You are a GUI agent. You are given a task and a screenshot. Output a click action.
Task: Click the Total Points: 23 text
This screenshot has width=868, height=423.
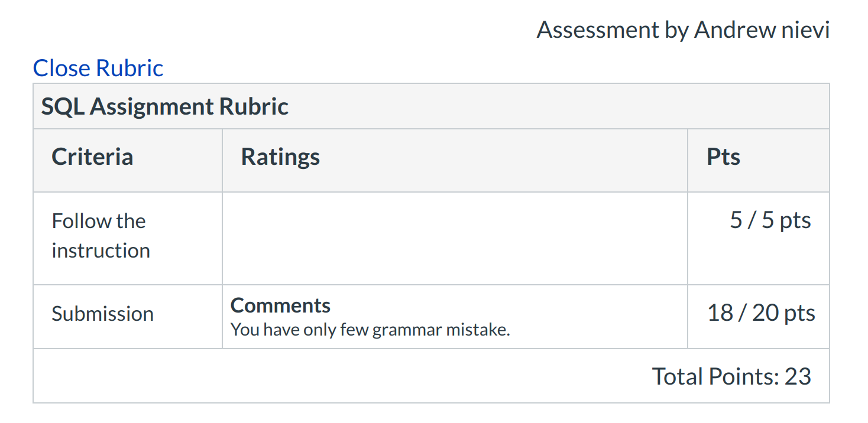[732, 375]
